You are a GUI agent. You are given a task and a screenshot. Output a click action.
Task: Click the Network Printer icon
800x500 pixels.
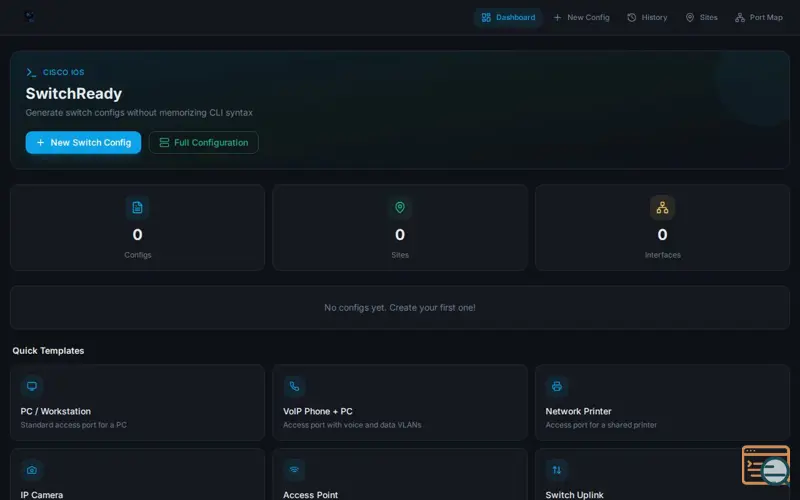point(557,386)
